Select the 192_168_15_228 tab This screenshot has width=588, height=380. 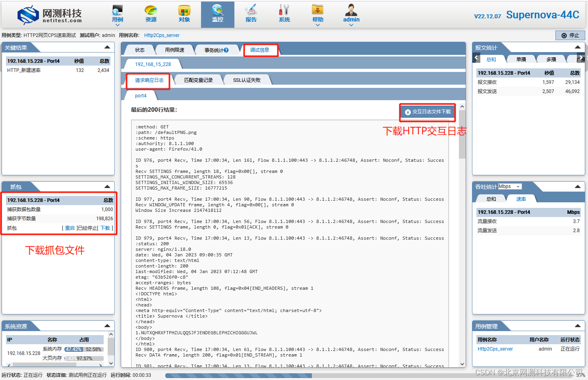tap(153, 64)
